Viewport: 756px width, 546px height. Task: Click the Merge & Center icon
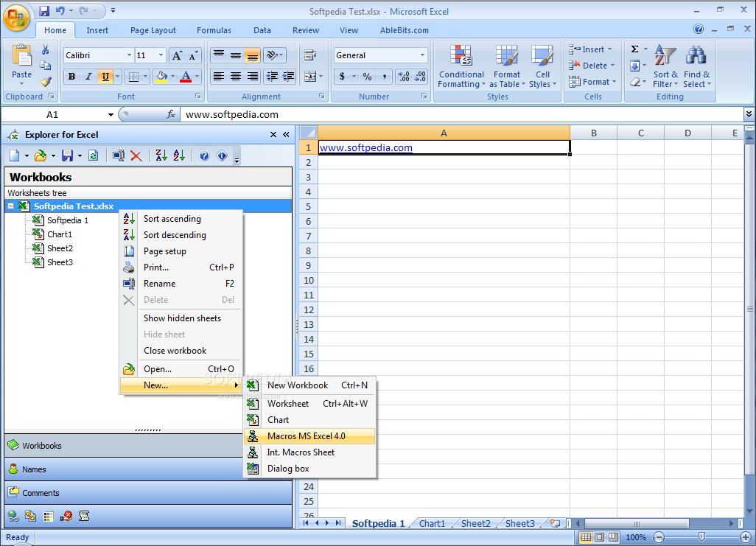310,77
